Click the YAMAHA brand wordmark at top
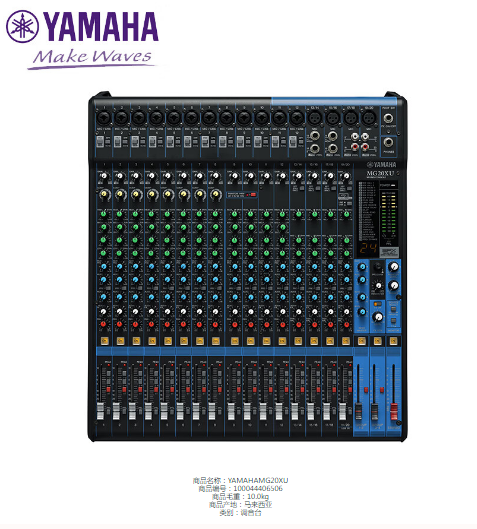The height and width of the screenshot is (529, 477). pyautogui.click(x=100, y=27)
